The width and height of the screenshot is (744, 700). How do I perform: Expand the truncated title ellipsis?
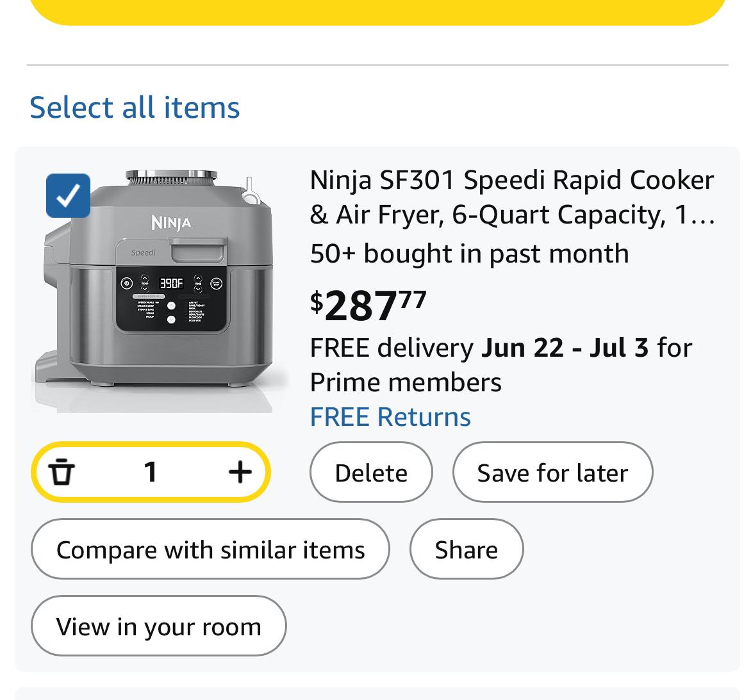tap(704, 215)
